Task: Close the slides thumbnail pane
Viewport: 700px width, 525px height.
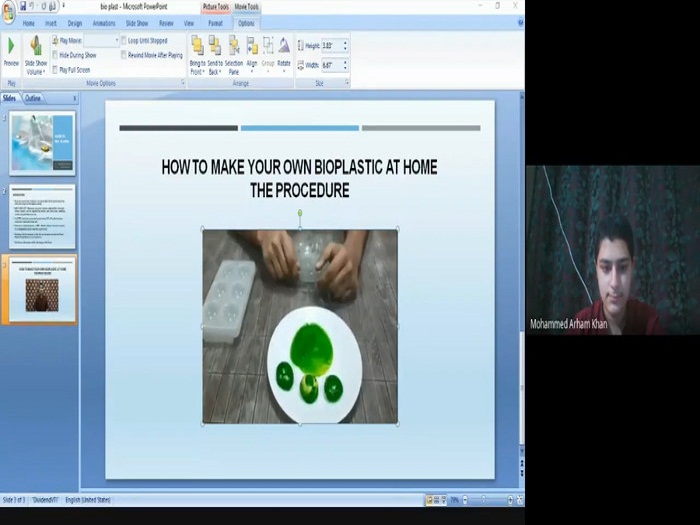Action: click(x=75, y=98)
